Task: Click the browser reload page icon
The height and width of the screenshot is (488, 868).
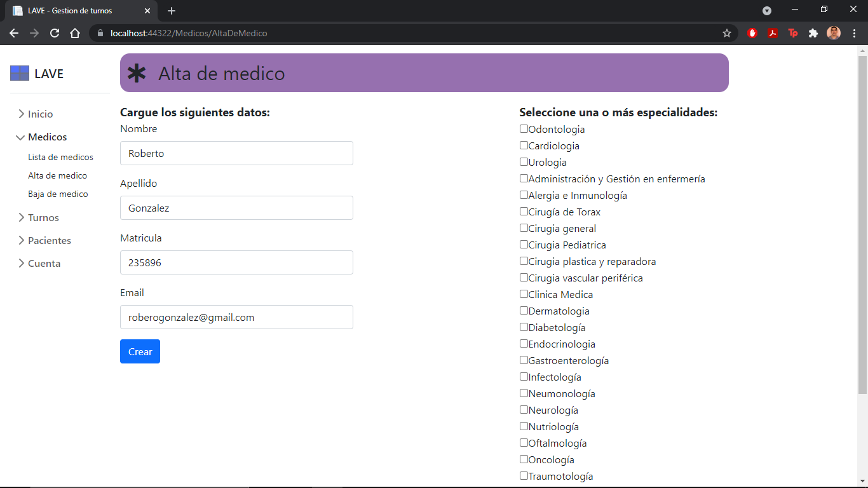Action: tap(55, 33)
